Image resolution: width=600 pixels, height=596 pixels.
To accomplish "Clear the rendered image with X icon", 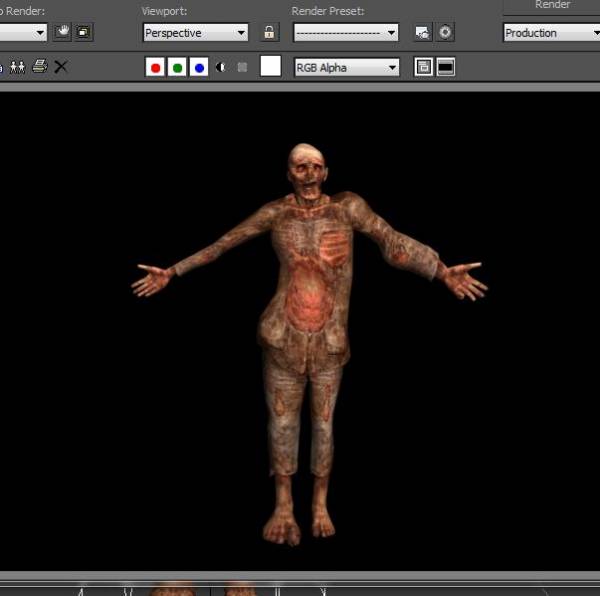I will pyautogui.click(x=61, y=67).
